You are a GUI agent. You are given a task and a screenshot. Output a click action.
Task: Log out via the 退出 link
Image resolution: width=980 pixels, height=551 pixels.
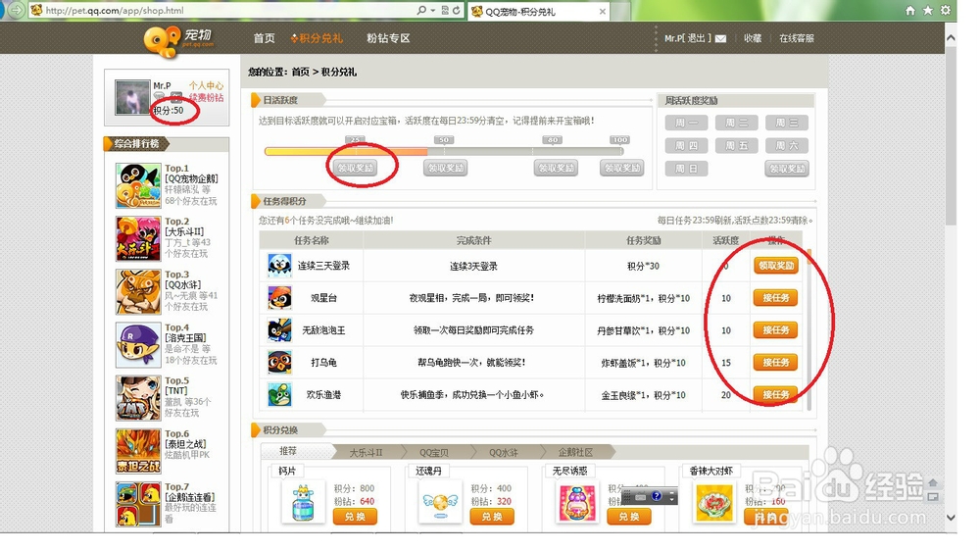click(x=697, y=38)
